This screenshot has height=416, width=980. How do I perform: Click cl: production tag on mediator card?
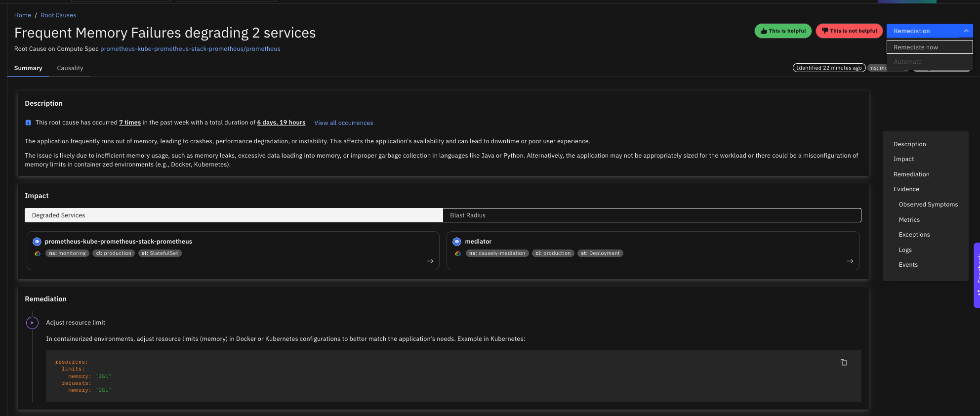click(x=553, y=253)
